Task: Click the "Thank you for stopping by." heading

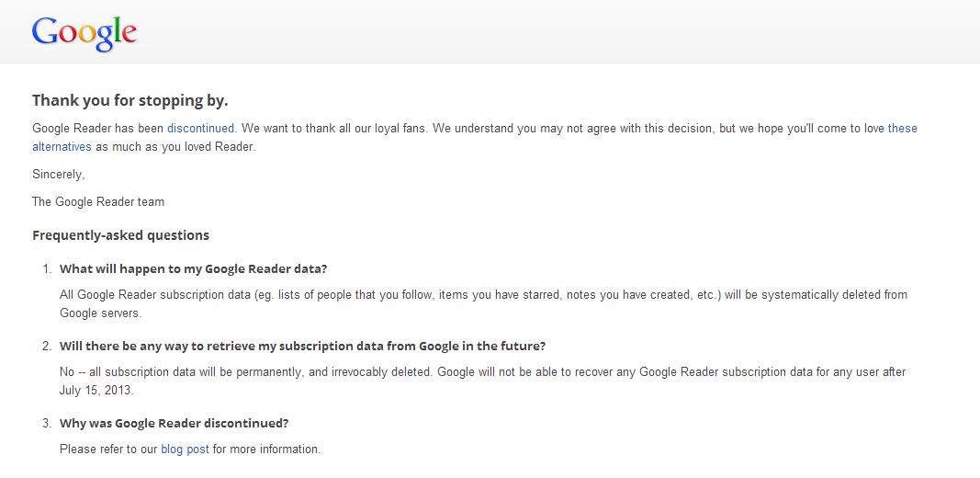Action: click(x=130, y=100)
